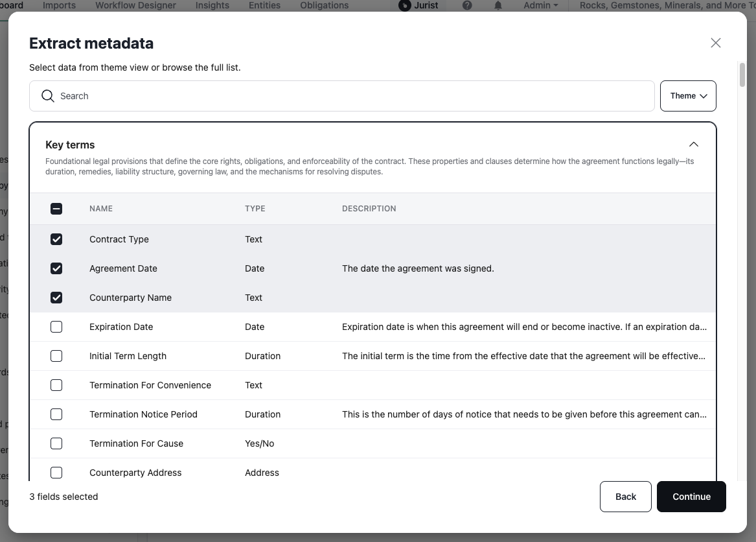Click the Agreement Date field name

coord(123,268)
